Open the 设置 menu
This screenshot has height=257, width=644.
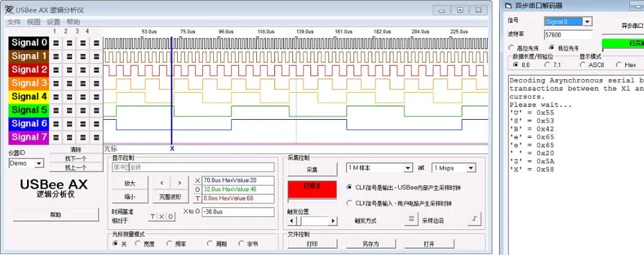point(53,22)
